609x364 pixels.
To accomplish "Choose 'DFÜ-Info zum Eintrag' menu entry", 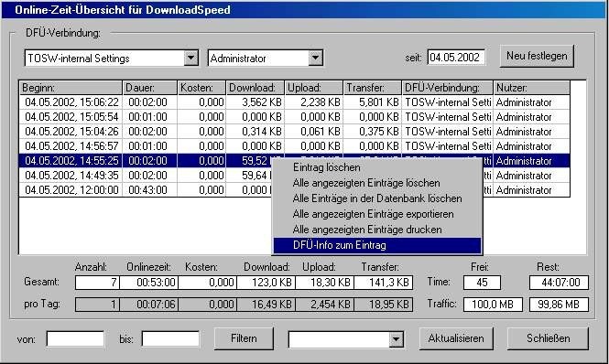I will pos(377,245).
